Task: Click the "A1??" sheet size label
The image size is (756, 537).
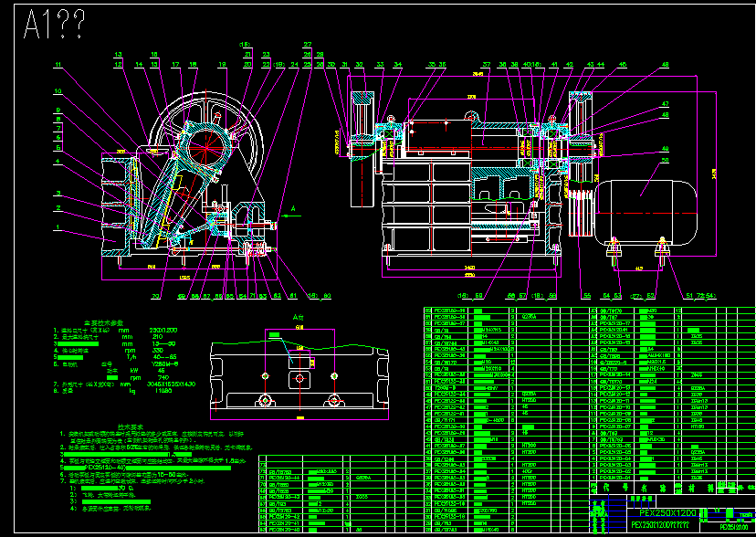Action: click(55, 25)
